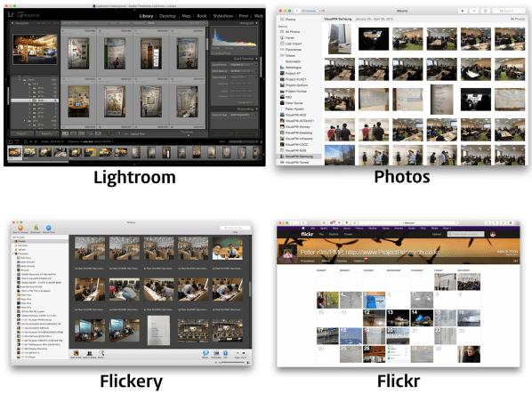Click the grid shortcut icon above the filmstrip

pos(26,141)
